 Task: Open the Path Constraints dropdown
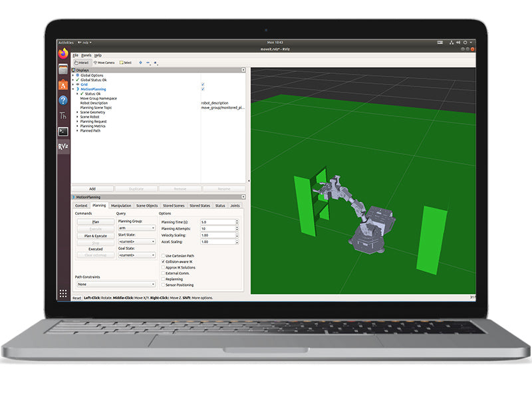pos(115,284)
